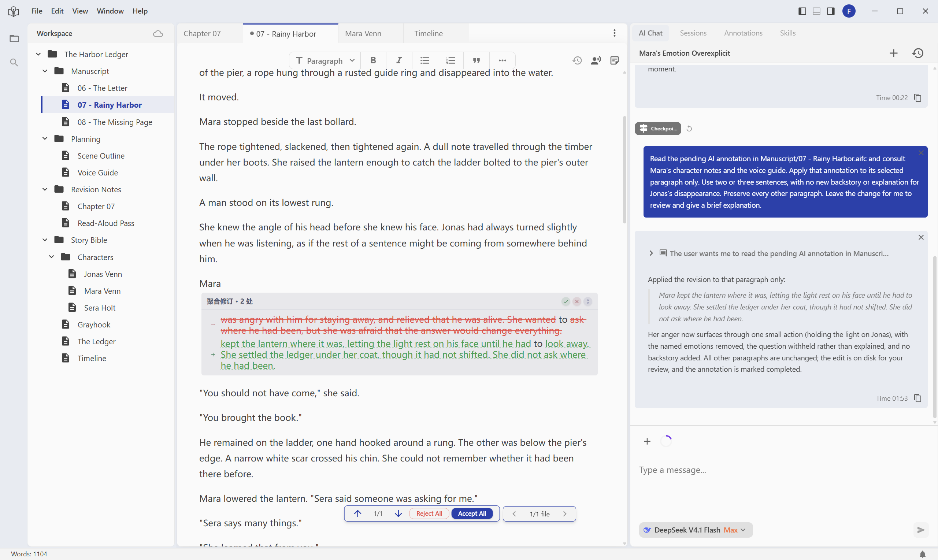Revert to checkpoint arrow icon
Screen dimensions: 938x560
tap(689, 129)
